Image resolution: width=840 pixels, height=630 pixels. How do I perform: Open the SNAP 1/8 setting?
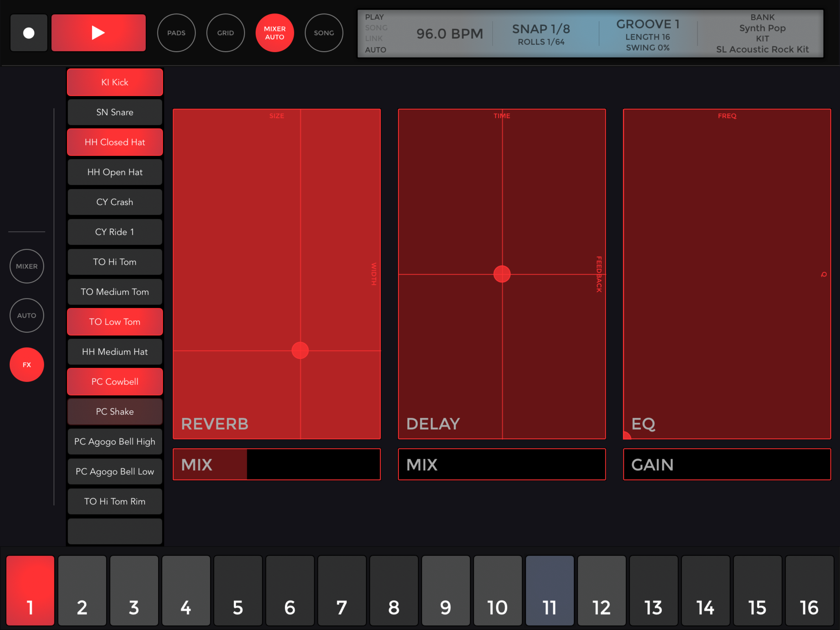(x=541, y=34)
